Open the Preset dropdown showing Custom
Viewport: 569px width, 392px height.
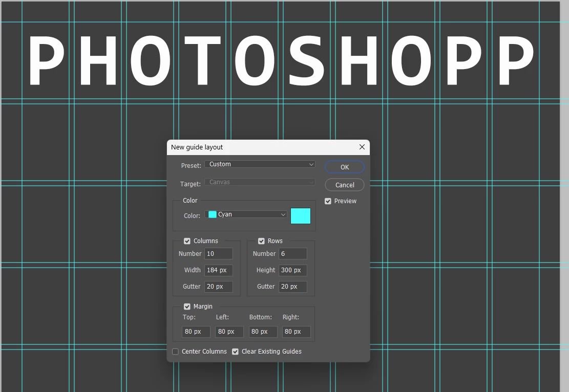(x=260, y=164)
